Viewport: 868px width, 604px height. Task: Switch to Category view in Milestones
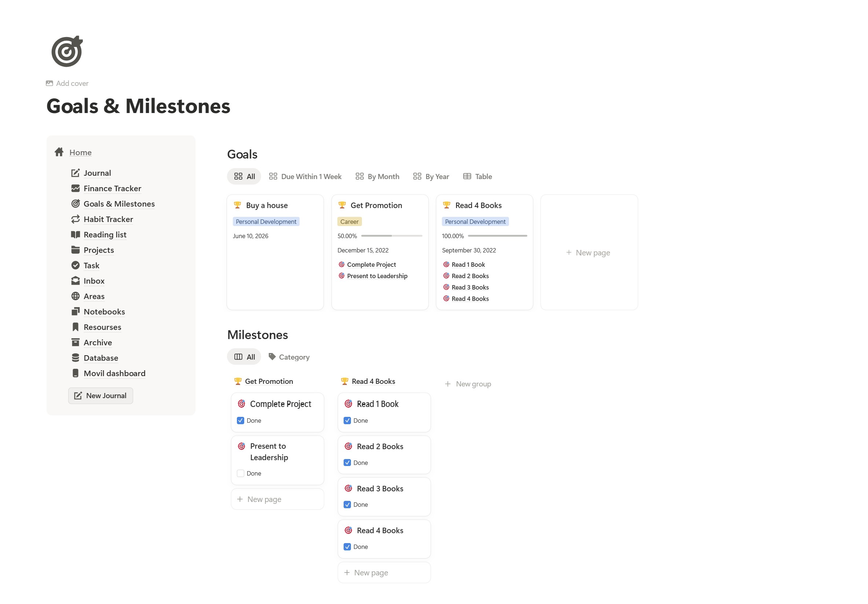(289, 357)
